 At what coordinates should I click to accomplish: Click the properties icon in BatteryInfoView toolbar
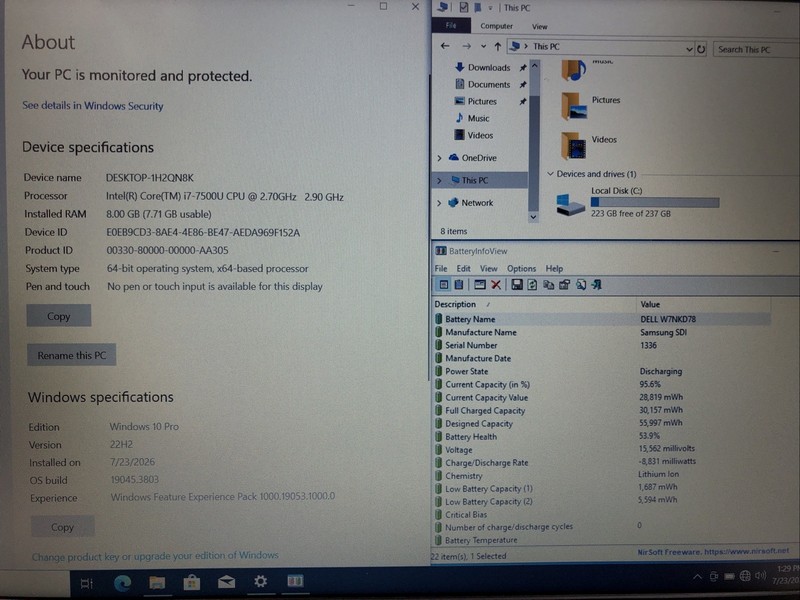(564, 285)
